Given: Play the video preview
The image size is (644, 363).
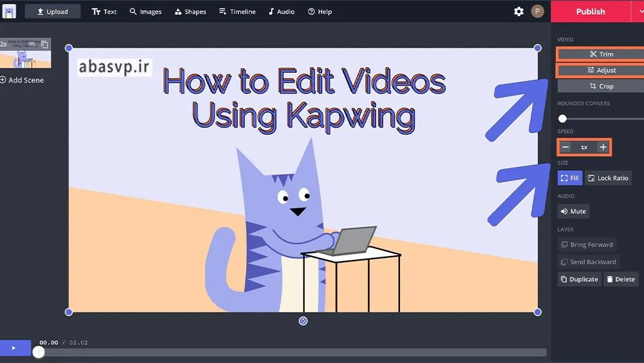Looking at the screenshot, I should [15, 348].
